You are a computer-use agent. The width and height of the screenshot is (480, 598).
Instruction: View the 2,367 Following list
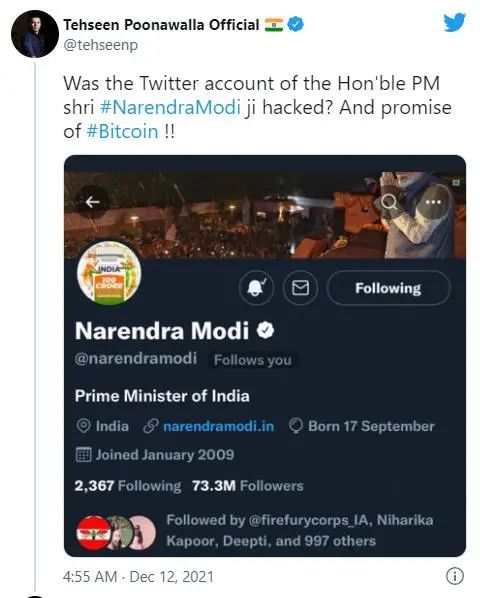coord(128,485)
